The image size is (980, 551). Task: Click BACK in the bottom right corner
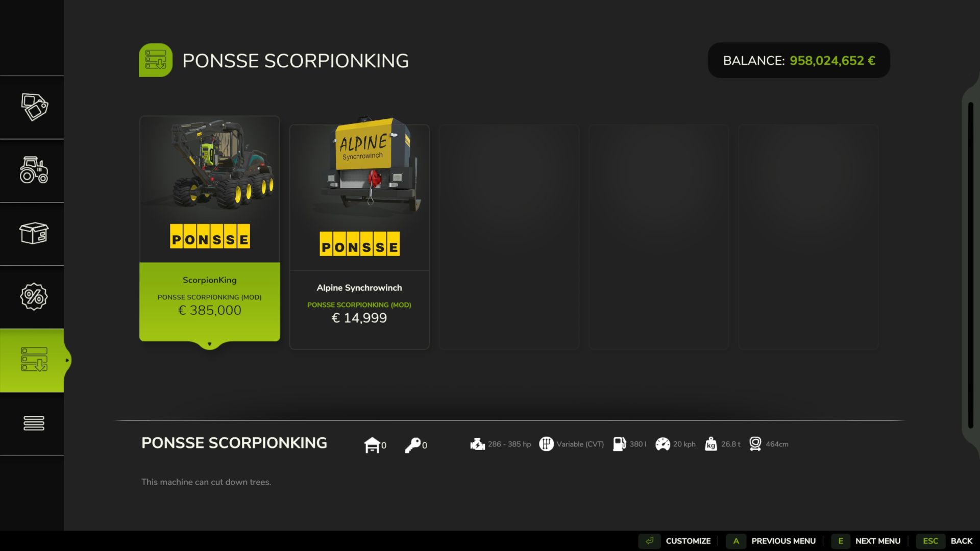[x=962, y=541]
